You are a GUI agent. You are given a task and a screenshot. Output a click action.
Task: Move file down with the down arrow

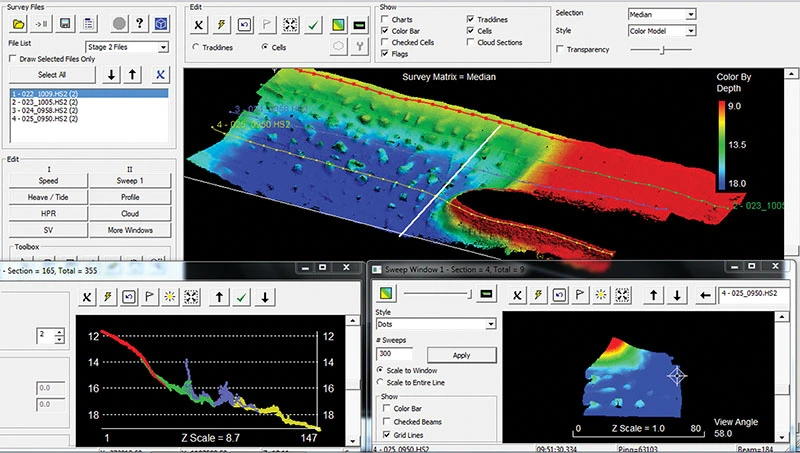[x=111, y=74]
